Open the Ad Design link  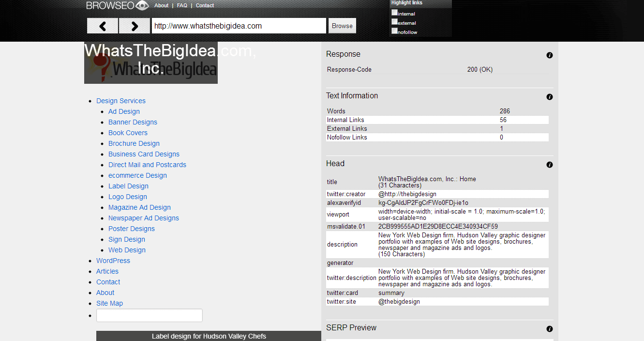pyautogui.click(x=124, y=111)
